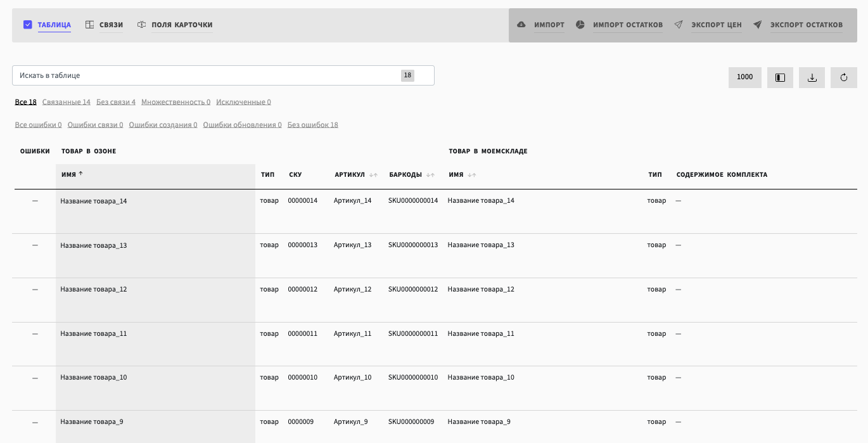Open the Поля карточки tab
Screen dimensions: 868x443
click(x=182, y=25)
